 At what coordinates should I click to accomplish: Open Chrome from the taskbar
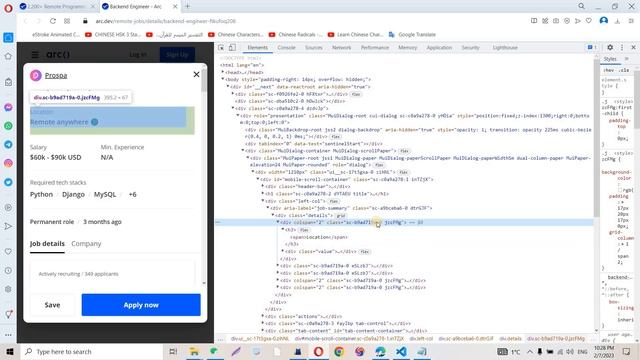click(x=339, y=351)
